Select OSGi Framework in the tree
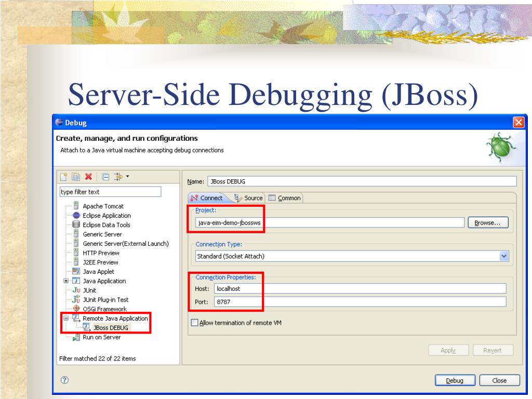532x399 pixels. (x=105, y=309)
